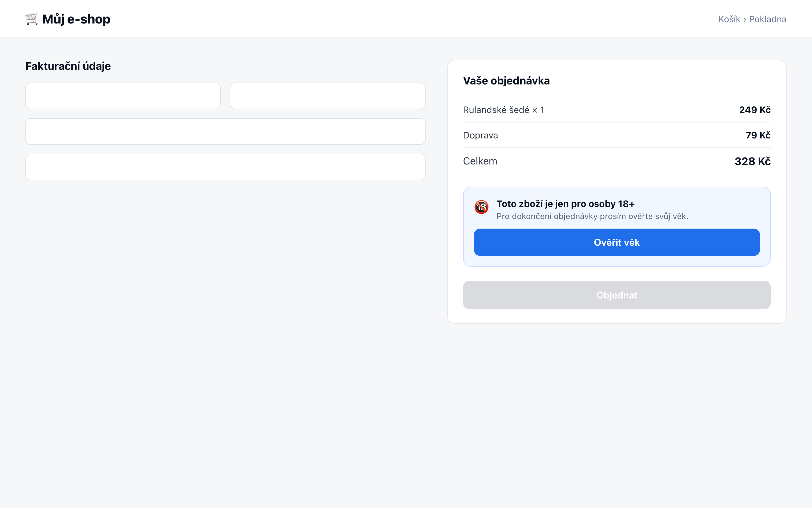Image resolution: width=812 pixels, height=508 pixels.
Task: Click the 'Pro dokončení objednávky' notice text
Action: (592, 216)
